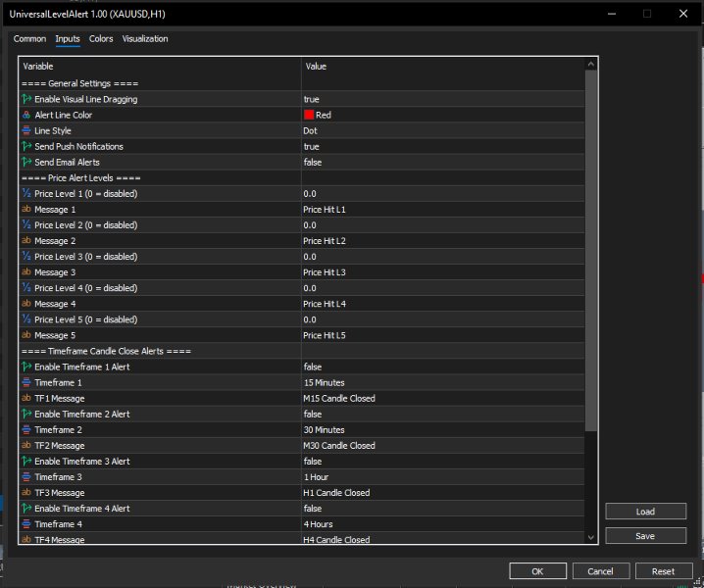Click the enum icon beside Line Style
Viewport: 704px width, 588px height.
point(26,130)
